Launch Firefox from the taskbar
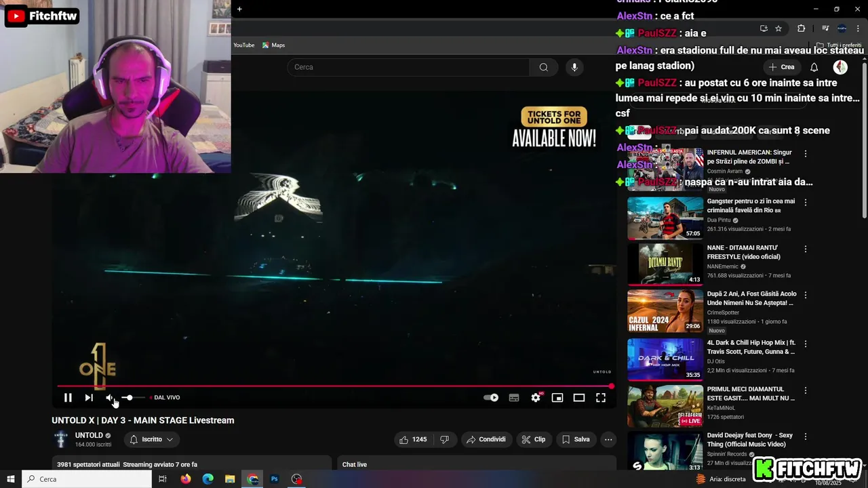Screen dimensions: 868x488 186,479
